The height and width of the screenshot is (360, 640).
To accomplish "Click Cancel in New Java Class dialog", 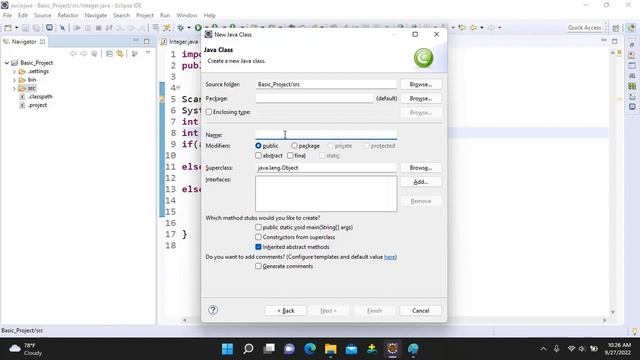I will [x=420, y=311].
